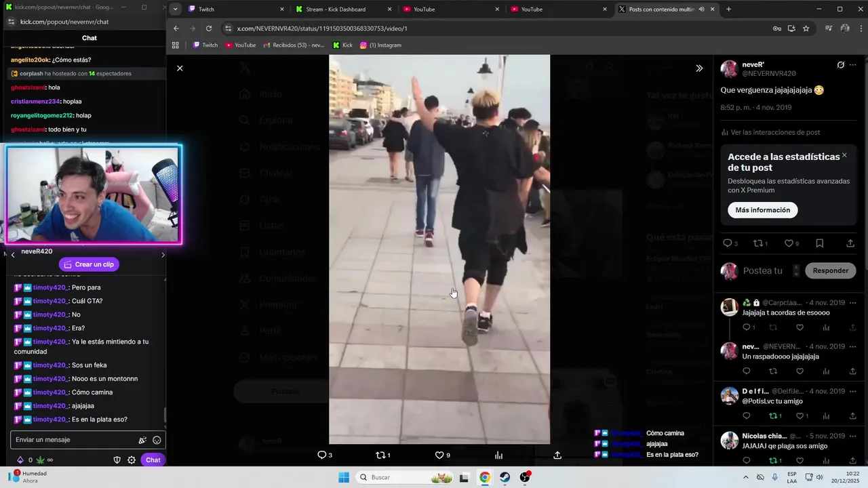Open the Instagram bookmark
Screen dimensions: 868x488
pyautogui.click(x=380, y=45)
